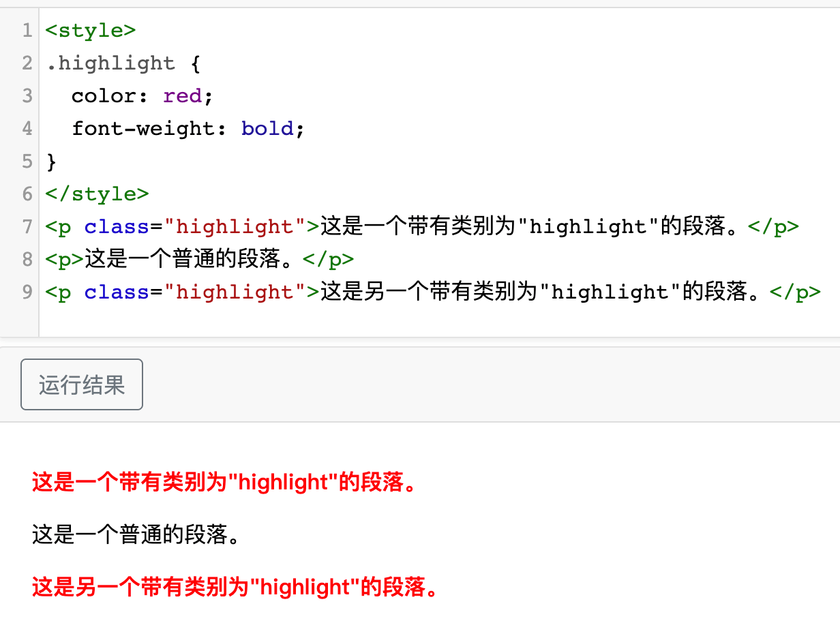Viewport: 840px width, 623px height.
Task: Click the black 这是一个普通的段落 output text
Action: point(136,535)
